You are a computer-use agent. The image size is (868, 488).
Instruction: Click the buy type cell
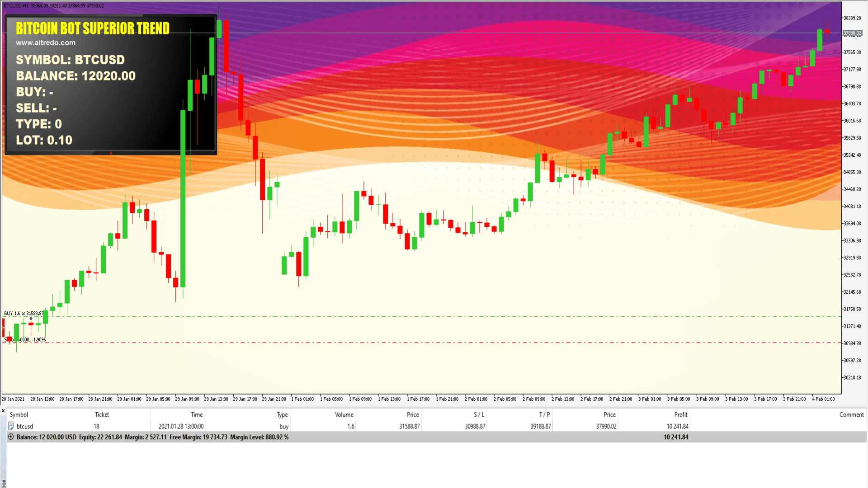284,426
